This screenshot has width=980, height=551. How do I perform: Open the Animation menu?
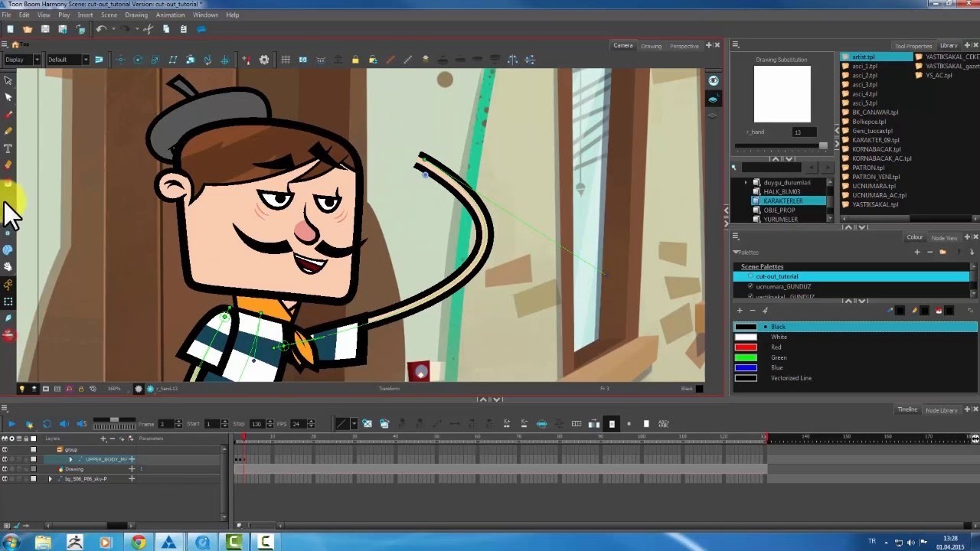169,15
